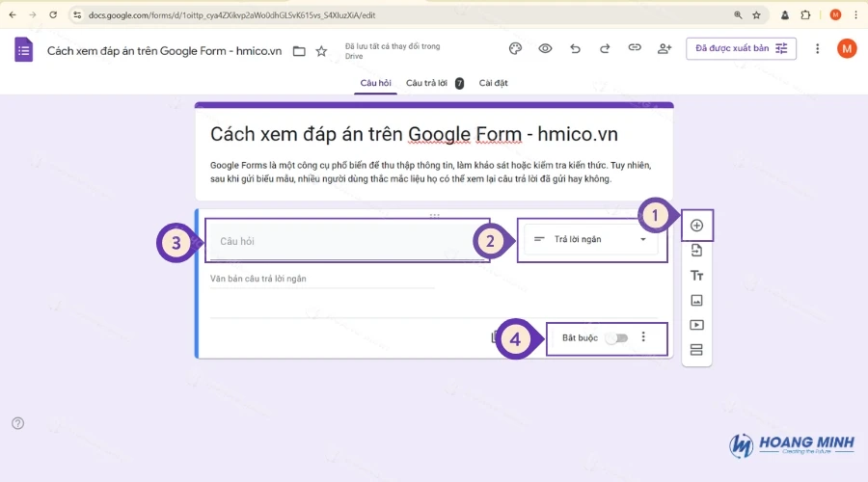Go back in the browser

click(x=13, y=14)
